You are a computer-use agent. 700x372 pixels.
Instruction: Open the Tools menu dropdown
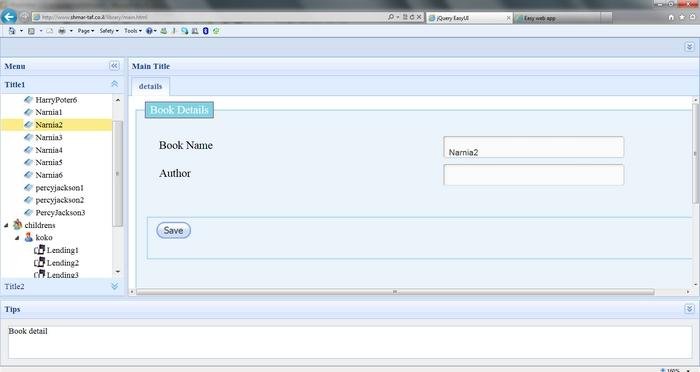pyautogui.click(x=133, y=31)
